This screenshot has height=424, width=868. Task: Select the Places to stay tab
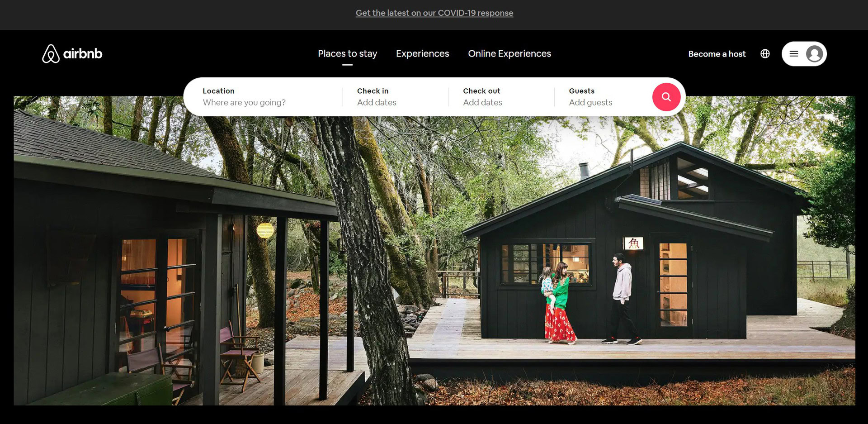click(347, 54)
